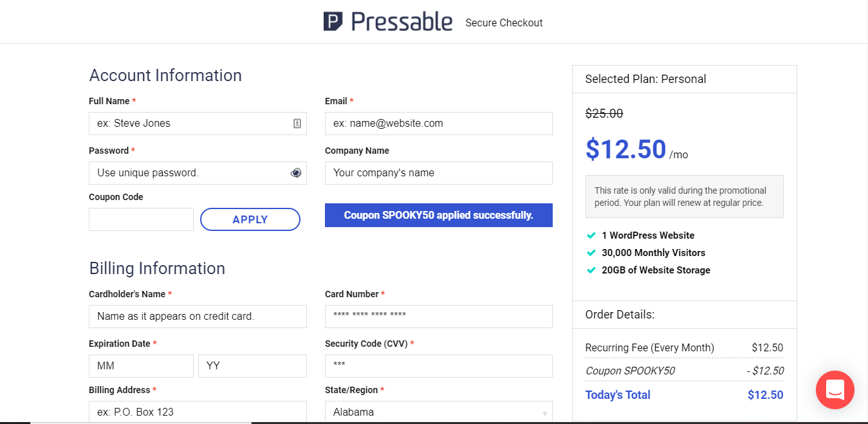This screenshot has height=424, width=868.
Task: Click into the Email field
Action: point(438,124)
